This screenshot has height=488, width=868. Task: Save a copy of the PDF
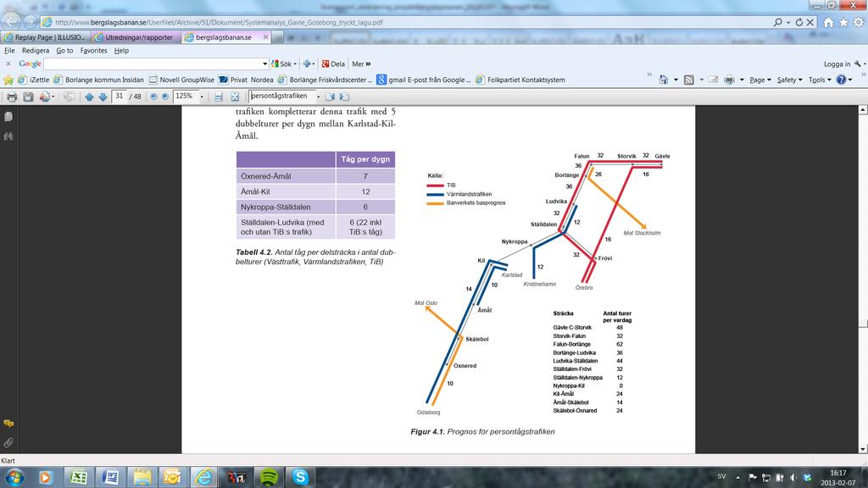point(28,97)
